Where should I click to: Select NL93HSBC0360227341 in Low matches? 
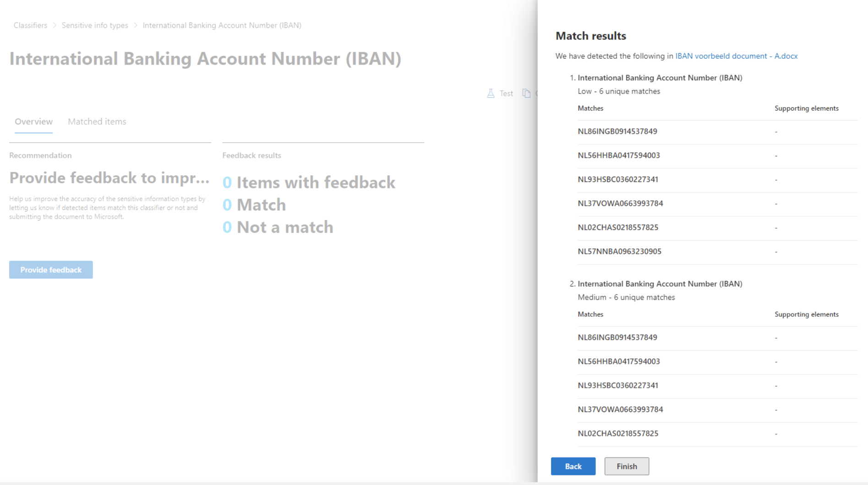618,180
